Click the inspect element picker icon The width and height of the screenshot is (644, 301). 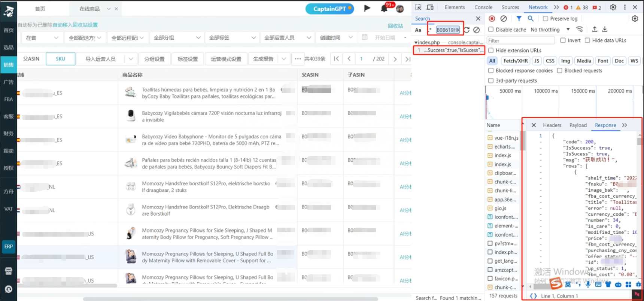[x=418, y=7]
